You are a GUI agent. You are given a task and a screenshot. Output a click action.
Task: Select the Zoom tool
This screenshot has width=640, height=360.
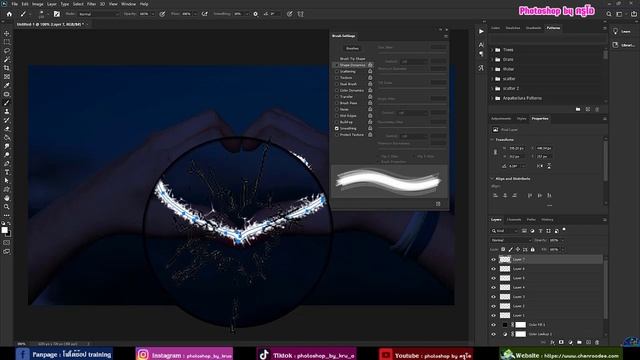[x=7, y=207]
